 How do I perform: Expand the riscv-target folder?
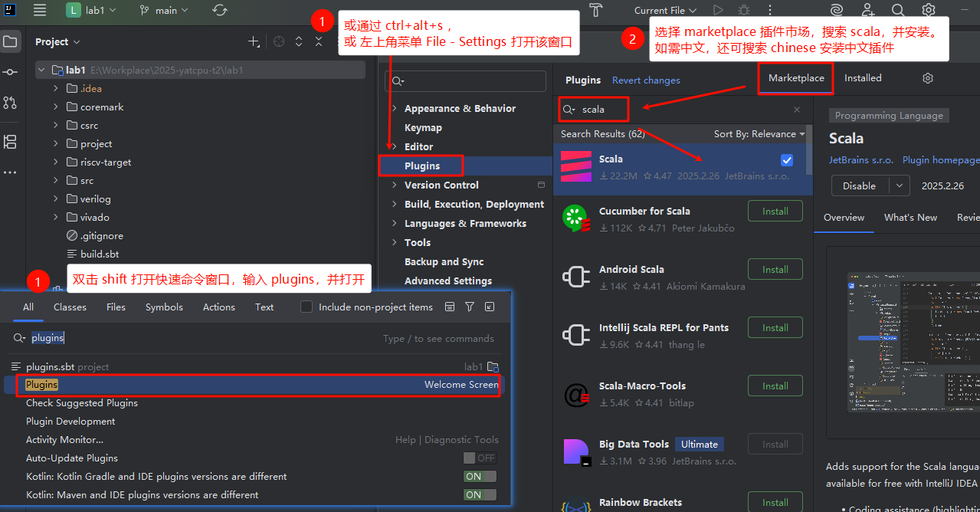coord(56,162)
